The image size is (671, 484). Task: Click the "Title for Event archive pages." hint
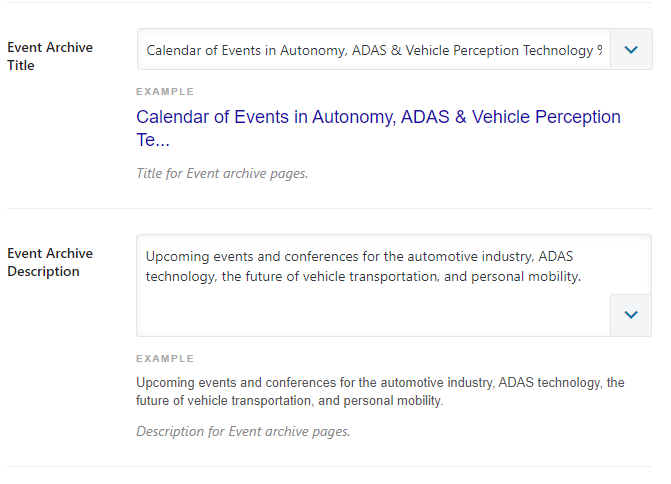point(222,173)
